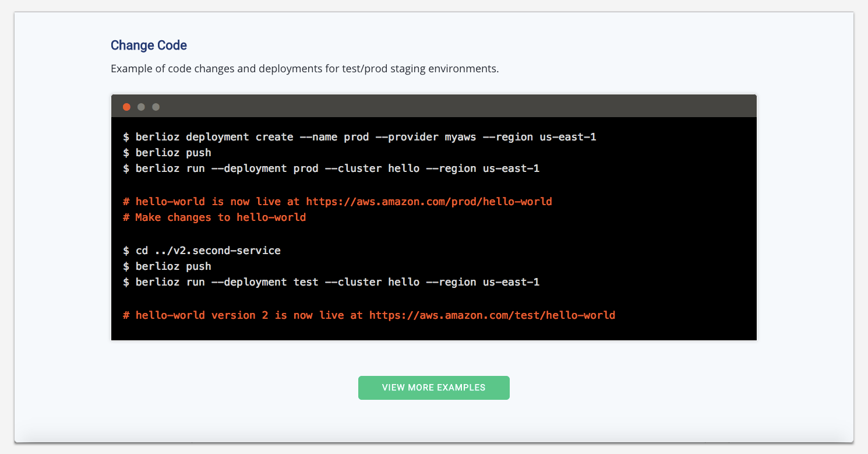Click the 'hello-world version 2 is now live' comment
The width and height of the screenshot is (868, 454).
pos(369,315)
